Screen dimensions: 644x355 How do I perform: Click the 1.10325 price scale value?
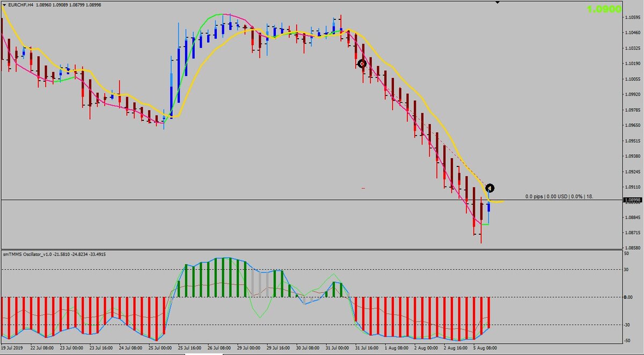click(x=633, y=48)
